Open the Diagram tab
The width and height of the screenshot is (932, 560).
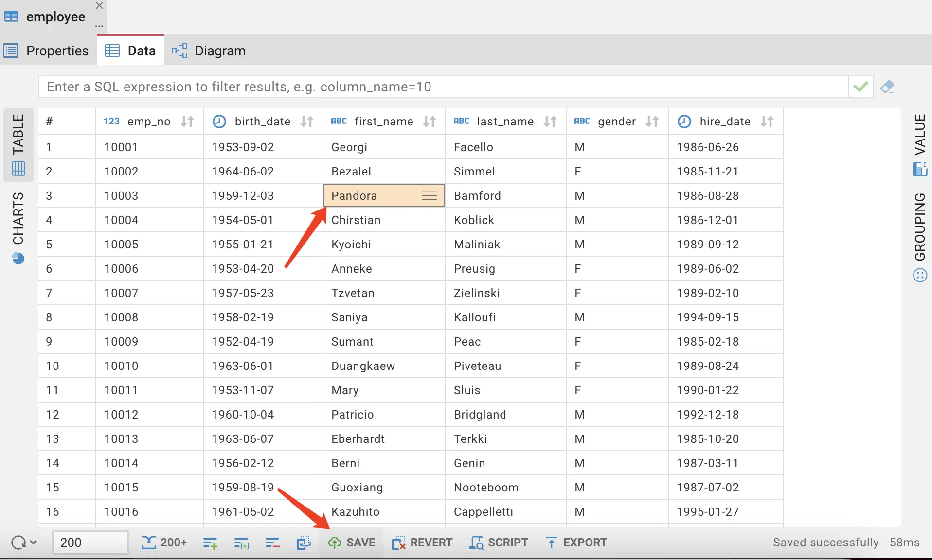(x=209, y=51)
